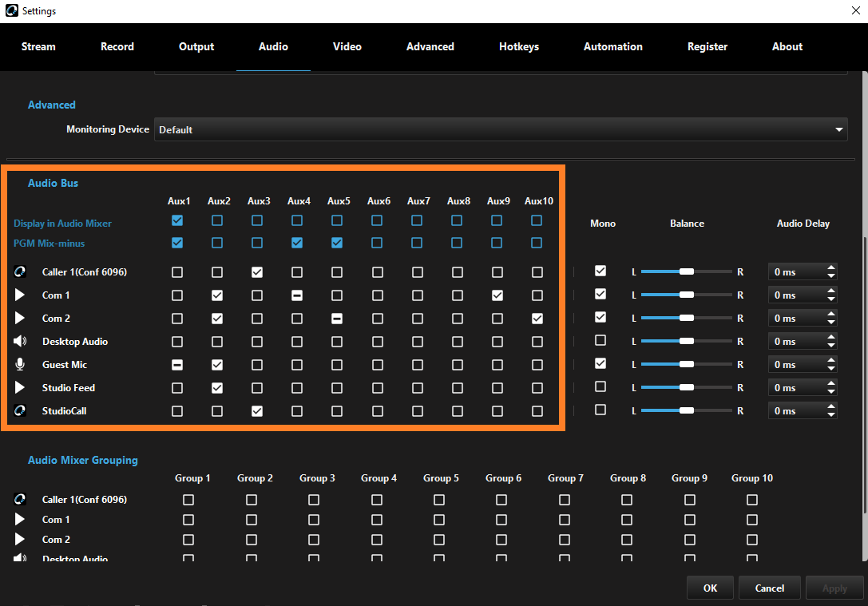Click the Display in Audio Mixer label
The image size is (868, 606).
(62, 223)
